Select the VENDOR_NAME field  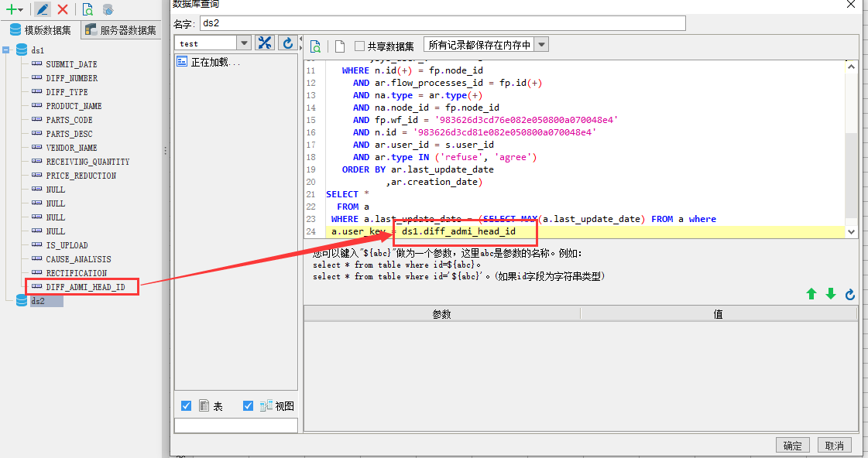(x=71, y=148)
